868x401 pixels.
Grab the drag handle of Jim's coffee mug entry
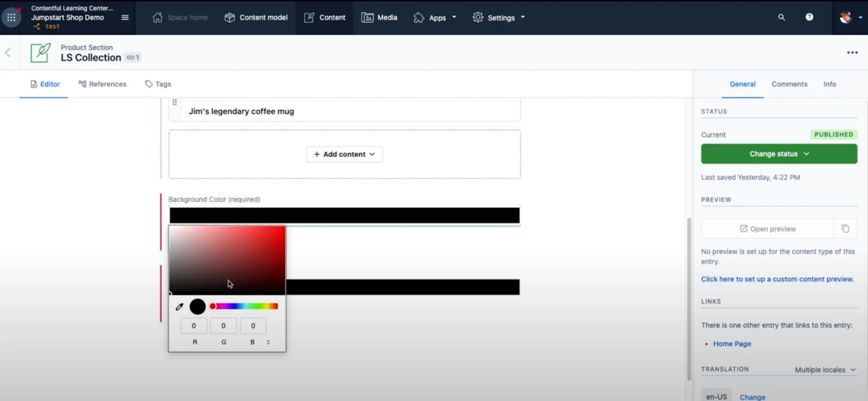click(174, 102)
